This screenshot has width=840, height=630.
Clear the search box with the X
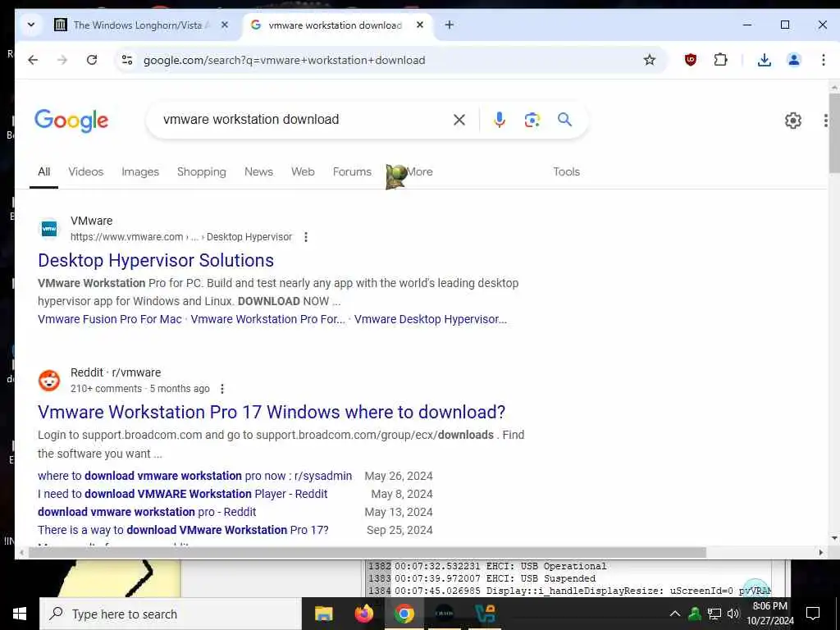459,120
